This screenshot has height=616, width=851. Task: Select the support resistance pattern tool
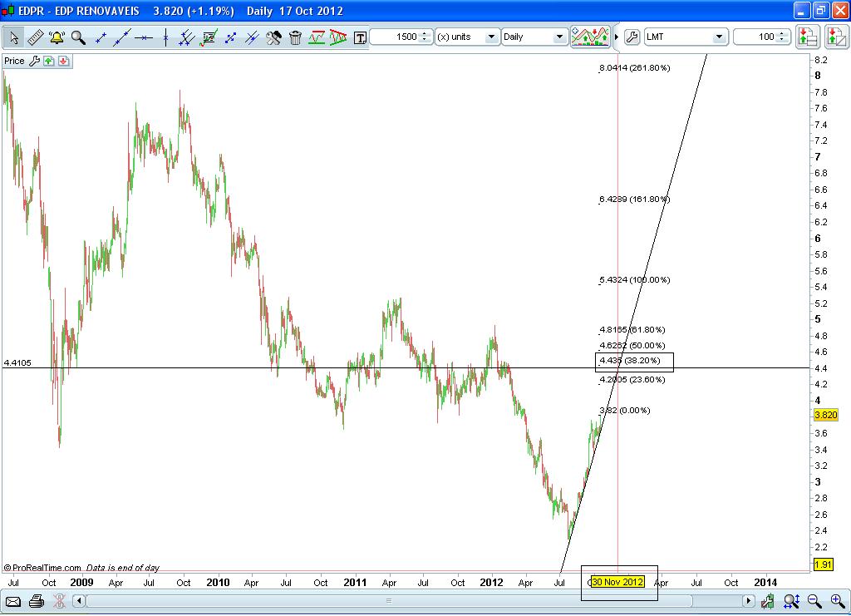click(317, 37)
